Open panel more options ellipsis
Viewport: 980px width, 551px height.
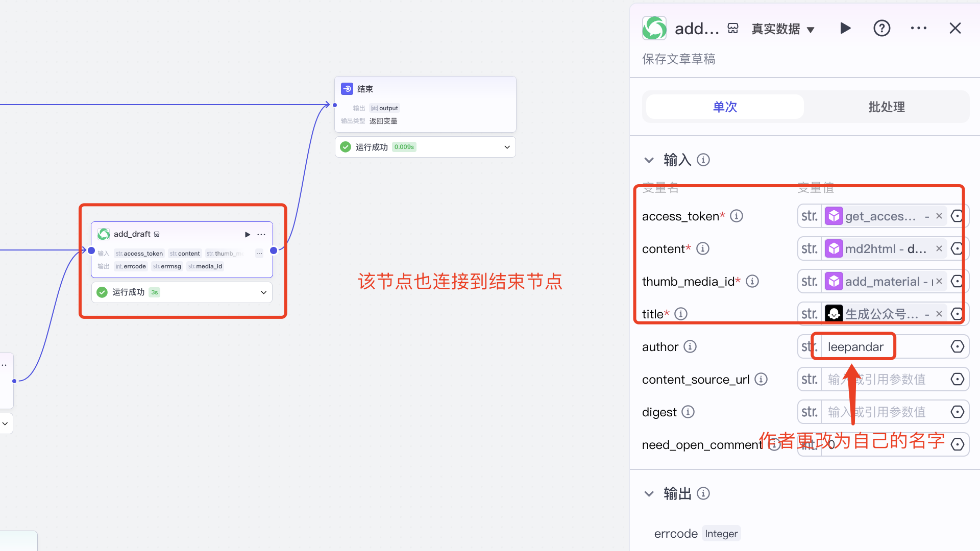coord(918,28)
